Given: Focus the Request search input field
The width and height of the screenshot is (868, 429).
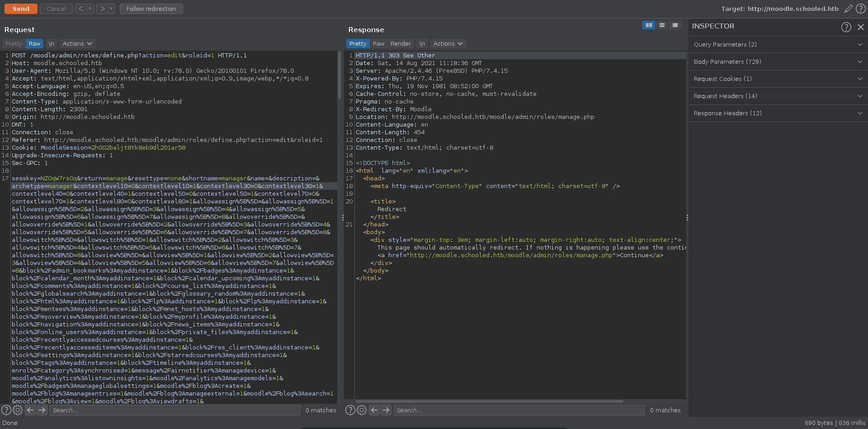Looking at the screenshot, I should [175, 410].
